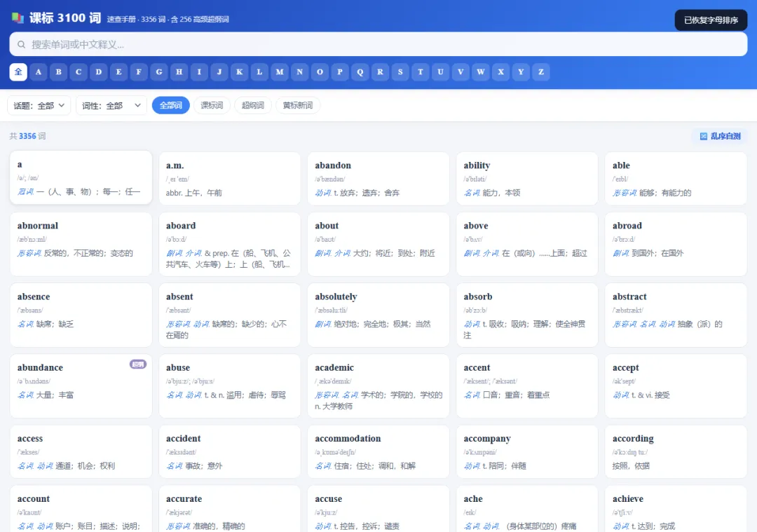Select the 超纲词 filter pill
The width and height of the screenshot is (757, 532).
pos(253,105)
